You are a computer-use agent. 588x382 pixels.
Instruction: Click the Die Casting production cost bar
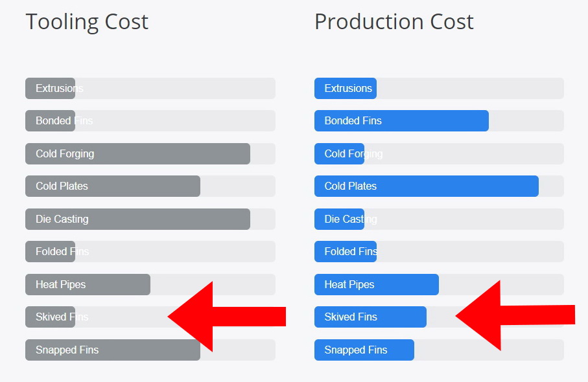(x=439, y=219)
